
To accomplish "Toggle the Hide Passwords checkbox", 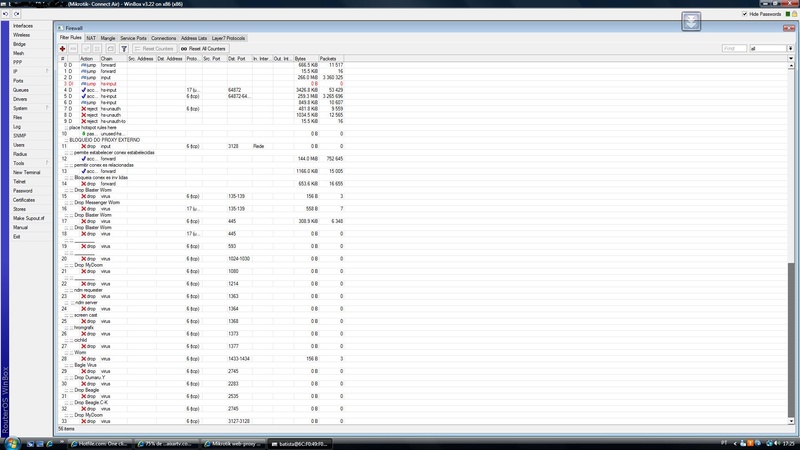I will coord(744,14).
